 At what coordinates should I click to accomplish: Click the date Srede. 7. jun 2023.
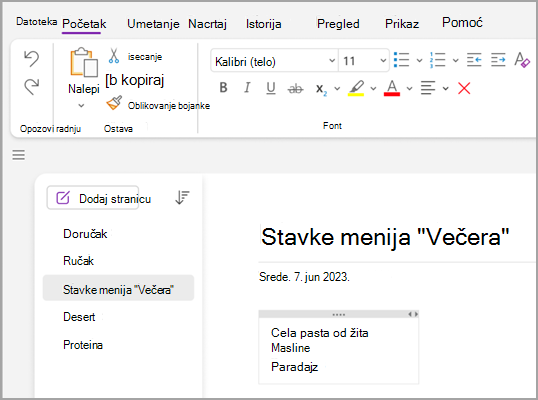point(304,277)
